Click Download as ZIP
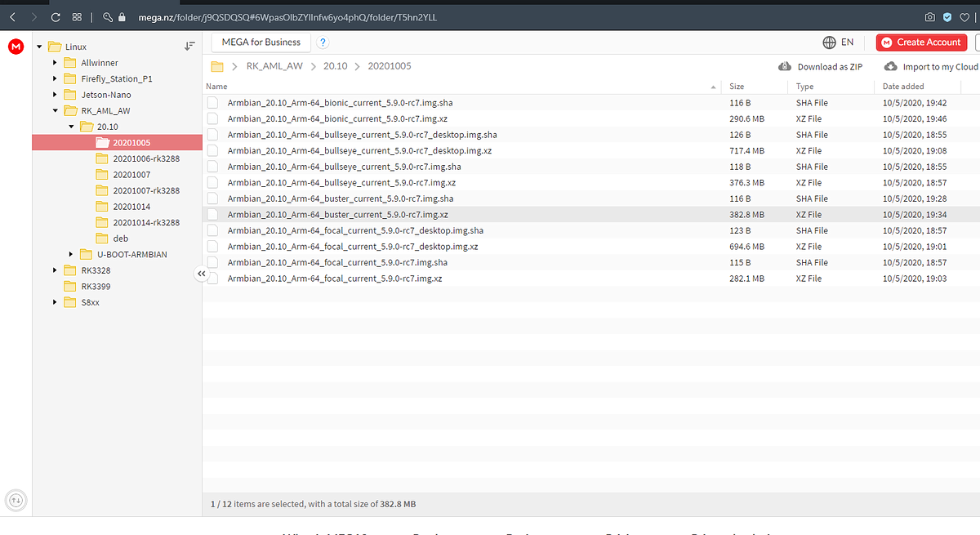Screen dimensions: 980x535 click(x=821, y=67)
